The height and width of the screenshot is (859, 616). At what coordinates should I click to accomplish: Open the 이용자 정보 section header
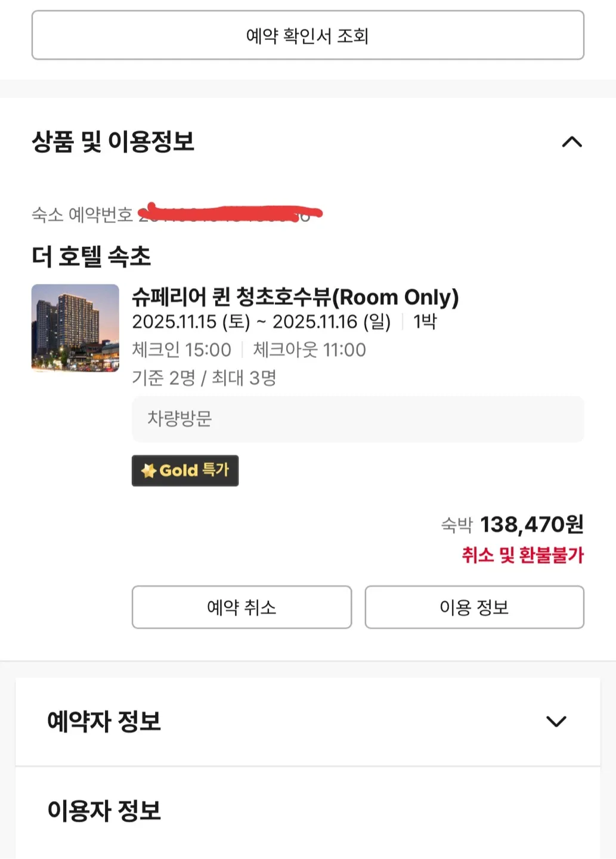[x=104, y=811]
